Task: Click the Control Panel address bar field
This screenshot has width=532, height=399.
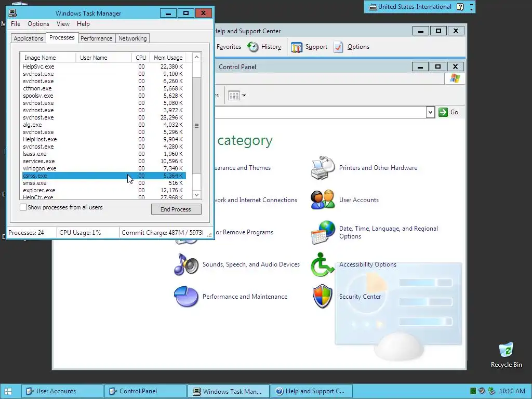Action: [320, 112]
